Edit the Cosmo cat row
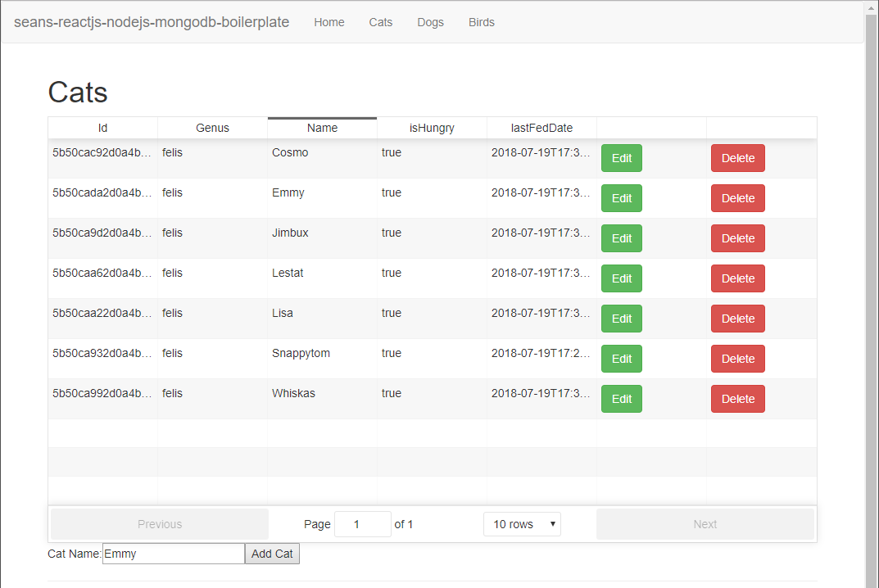Screen dimensions: 879x588 [622, 158]
